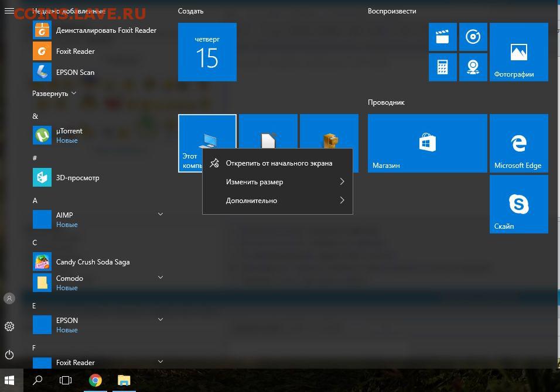Jump to letter E section header
The width and height of the screenshot is (560, 392).
tap(35, 305)
